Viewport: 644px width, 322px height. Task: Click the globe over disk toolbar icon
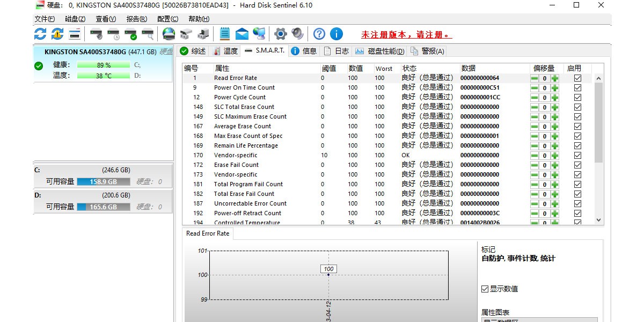pos(169,34)
